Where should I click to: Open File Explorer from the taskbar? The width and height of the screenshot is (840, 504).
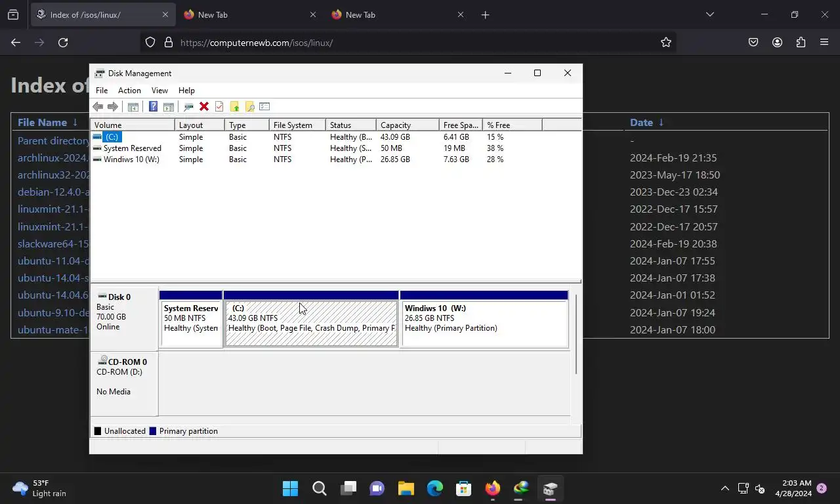406,488
